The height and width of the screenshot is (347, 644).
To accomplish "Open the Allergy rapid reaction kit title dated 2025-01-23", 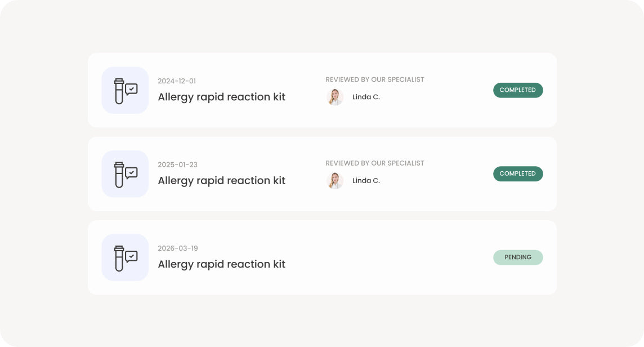I will [x=221, y=180].
